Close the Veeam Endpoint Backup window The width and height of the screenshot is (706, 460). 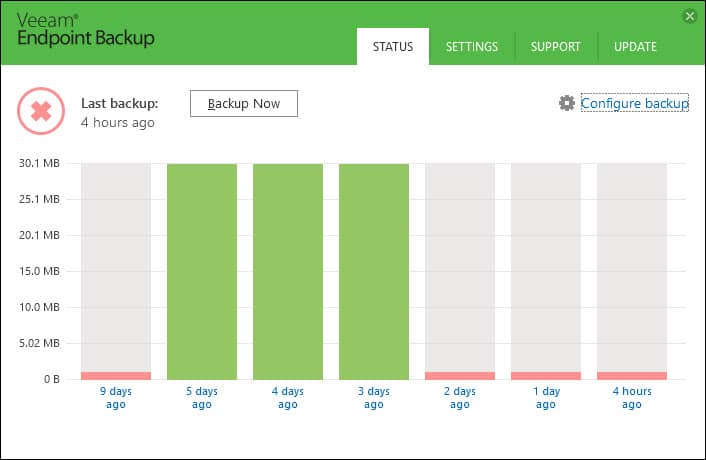coord(689,17)
